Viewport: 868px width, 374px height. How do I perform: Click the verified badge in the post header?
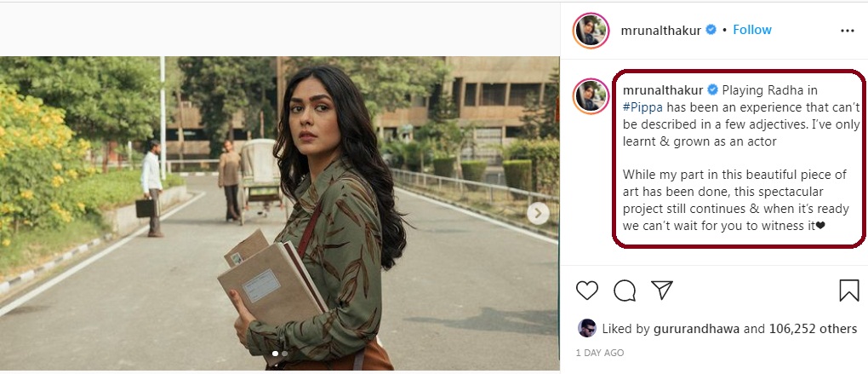(x=711, y=31)
